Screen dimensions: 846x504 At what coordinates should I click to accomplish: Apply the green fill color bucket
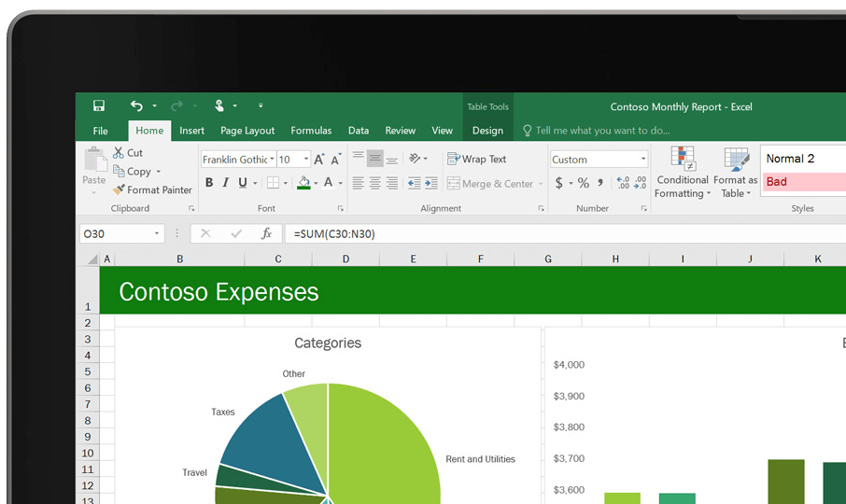point(303,183)
